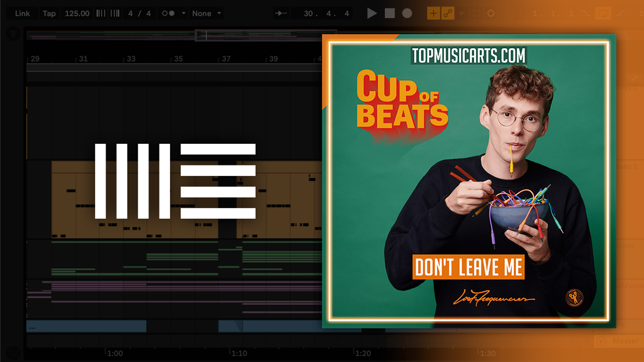Click the MIDI Arrangement Overdub circle icon
Image resolution: width=644 pixels, height=362 pixels.
[491, 13]
